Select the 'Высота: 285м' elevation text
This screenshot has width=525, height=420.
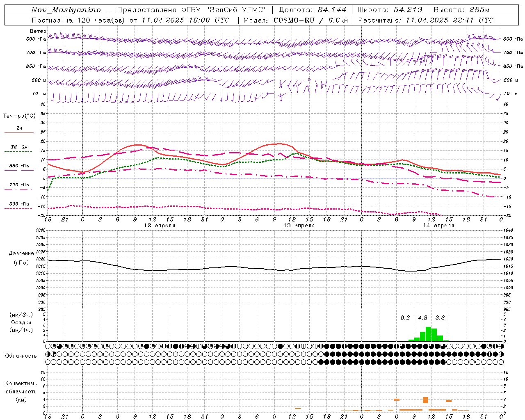click(461, 10)
